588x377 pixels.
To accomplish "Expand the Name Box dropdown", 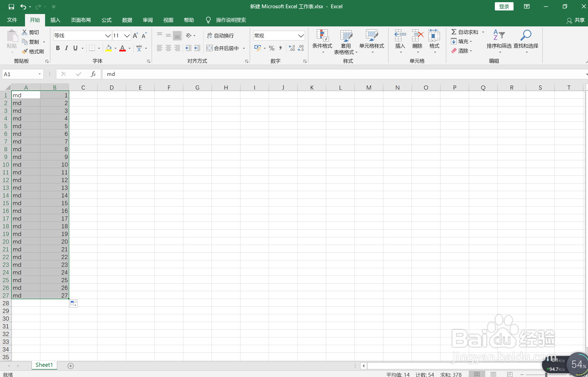I will [x=40, y=74].
